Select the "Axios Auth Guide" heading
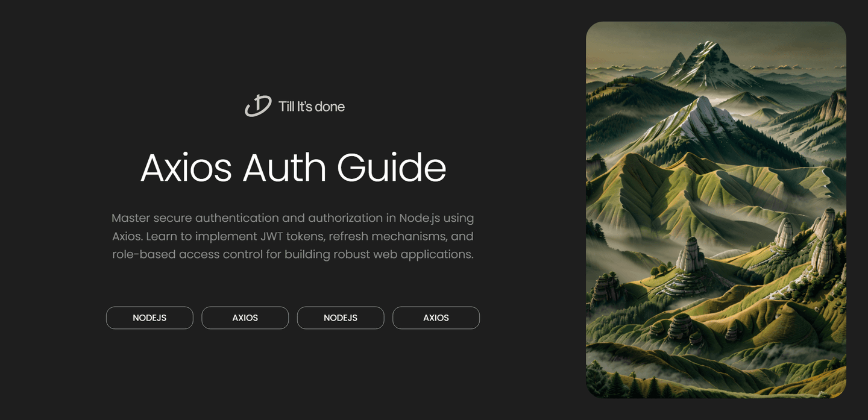The height and width of the screenshot is (420, 868). [x=293, y=168]
